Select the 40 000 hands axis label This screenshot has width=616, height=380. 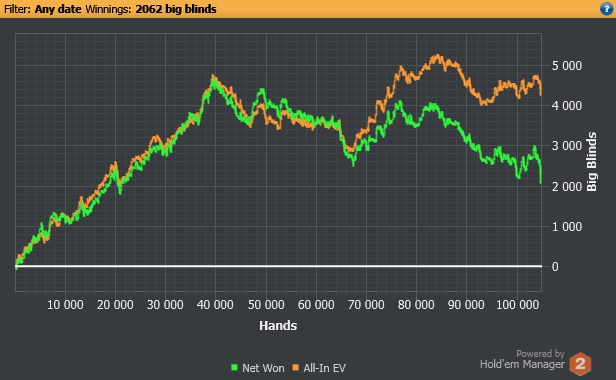tap(215, 305)
